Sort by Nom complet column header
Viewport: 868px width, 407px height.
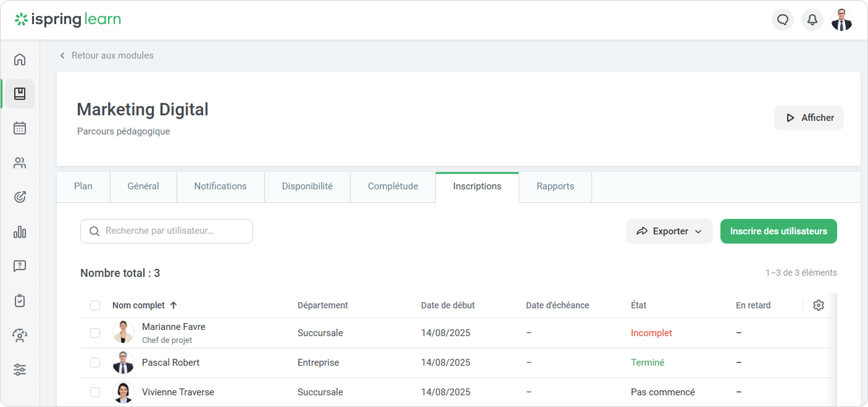[x=139, y=305]
